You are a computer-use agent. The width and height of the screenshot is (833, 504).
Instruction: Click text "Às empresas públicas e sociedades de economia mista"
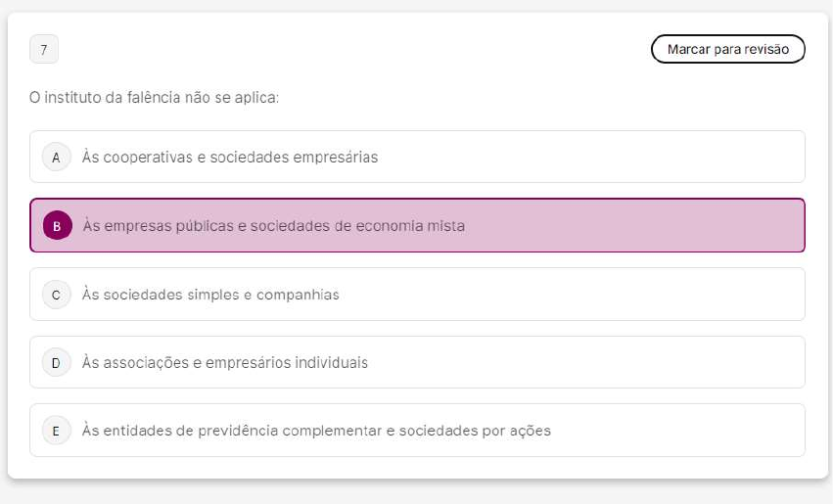pyautogui.click(x=274, y=226)
